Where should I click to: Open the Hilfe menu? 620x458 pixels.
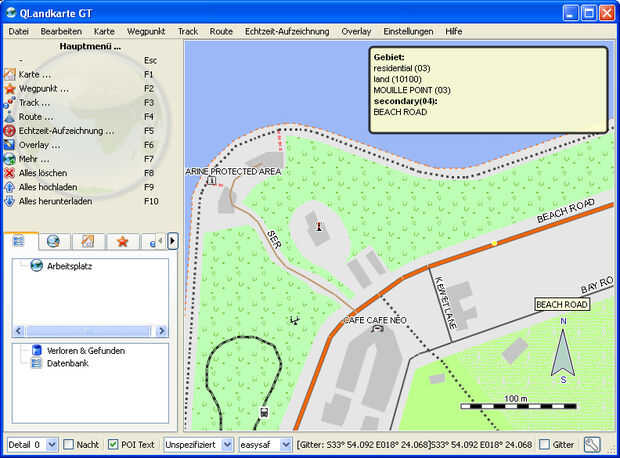click(x=454, y=31)
